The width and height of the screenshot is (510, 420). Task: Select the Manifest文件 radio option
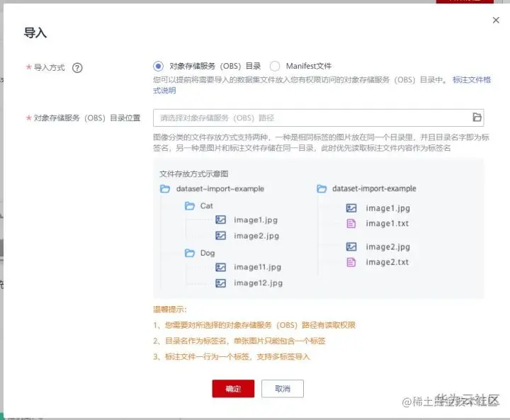[275, 66]
